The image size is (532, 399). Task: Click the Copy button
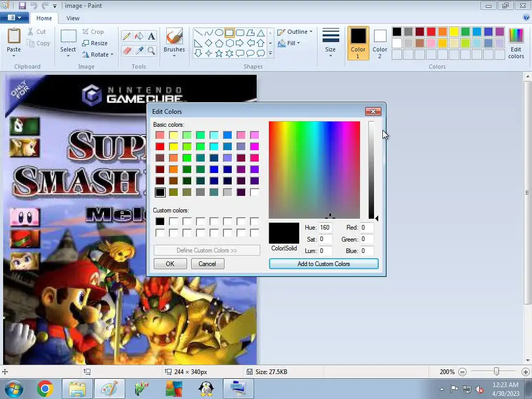click(38, 43)
